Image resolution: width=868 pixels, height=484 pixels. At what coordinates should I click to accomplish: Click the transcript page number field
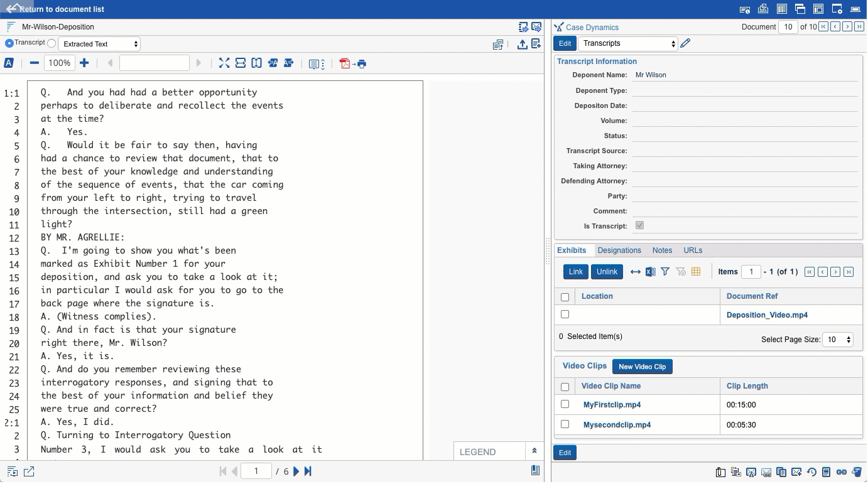(x=256, y=471)
